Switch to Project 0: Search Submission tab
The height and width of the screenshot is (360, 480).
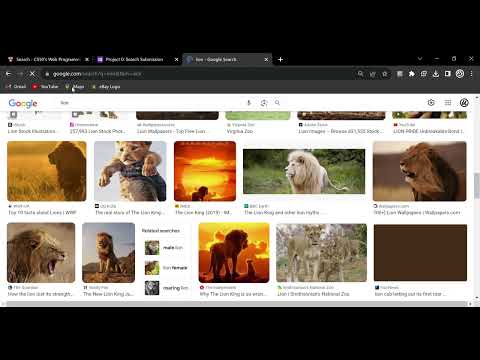click(134, 59)
